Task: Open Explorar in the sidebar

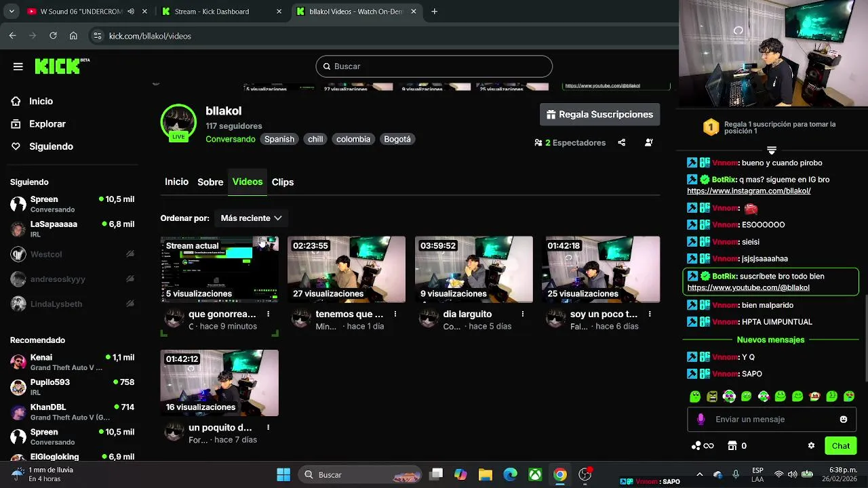Action: click(47, 124)
